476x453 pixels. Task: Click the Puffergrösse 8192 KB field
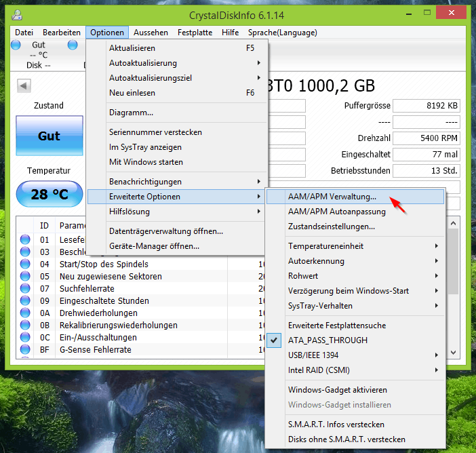click(x=427, y=106)
